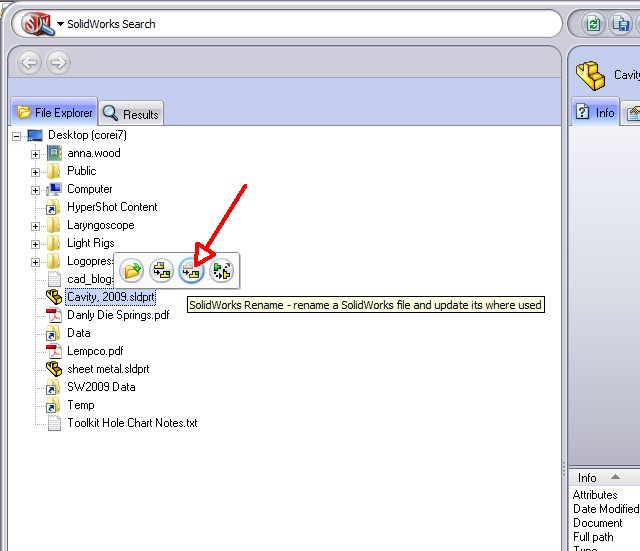Image resolution: width=640 pixels, height=551 pixels.
Task: Click the Danly Die Springs PDF icon
Action: 54,315
